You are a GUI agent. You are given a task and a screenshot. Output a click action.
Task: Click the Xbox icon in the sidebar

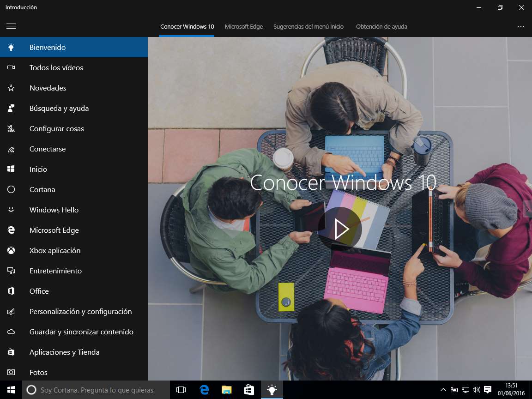pyautogui.click(x=11, y=250)
